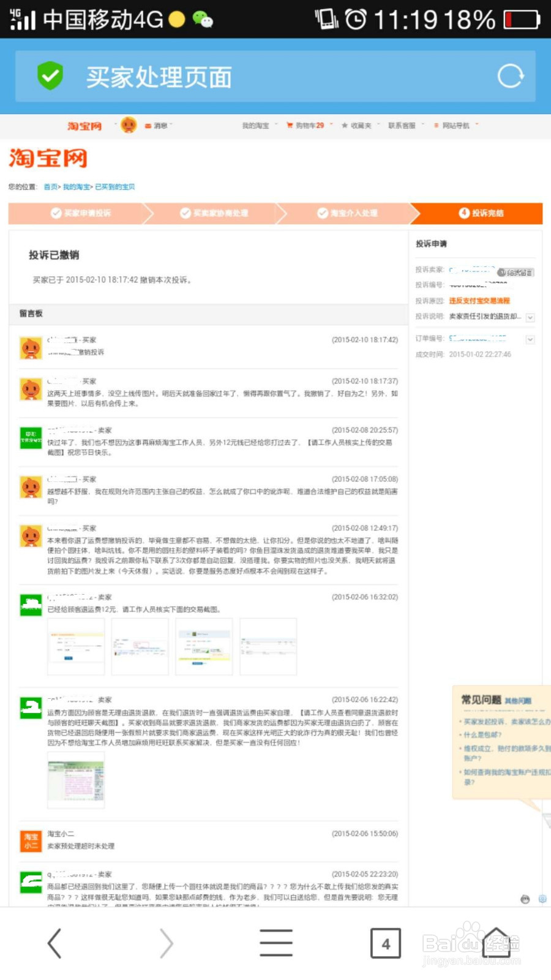Viewport: 551px width, 980px height.
Task: Open third screenshot thumbnail in 16:32:02 message
Action: pyautogui.click(x=204, y=646)
